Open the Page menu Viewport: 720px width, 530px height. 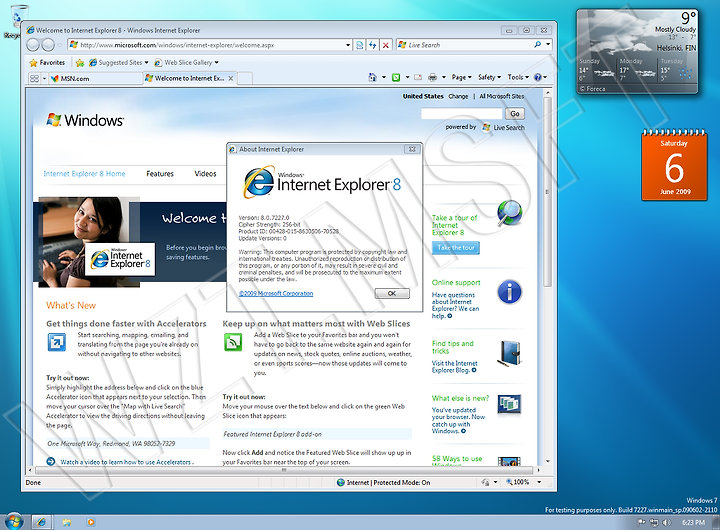click(x=461, y=77)
